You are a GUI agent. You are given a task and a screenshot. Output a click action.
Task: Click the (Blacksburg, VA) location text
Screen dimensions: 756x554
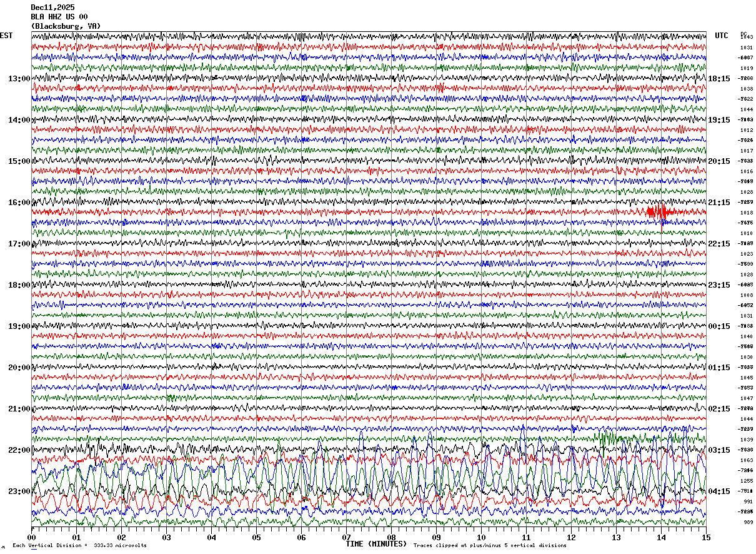pyautogui.click(x=66, y=26)
